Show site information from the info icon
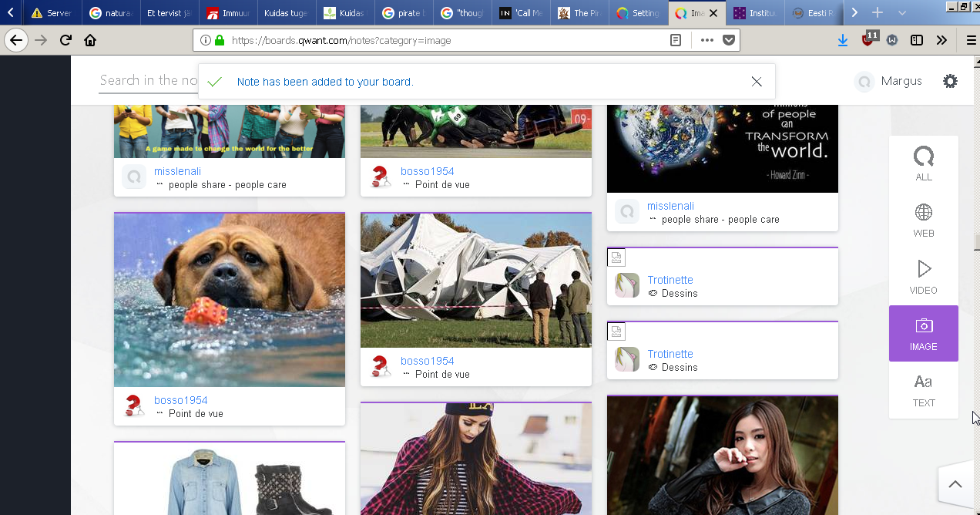Viewport: 980px width, 515px height. click(x=205, y=40)
